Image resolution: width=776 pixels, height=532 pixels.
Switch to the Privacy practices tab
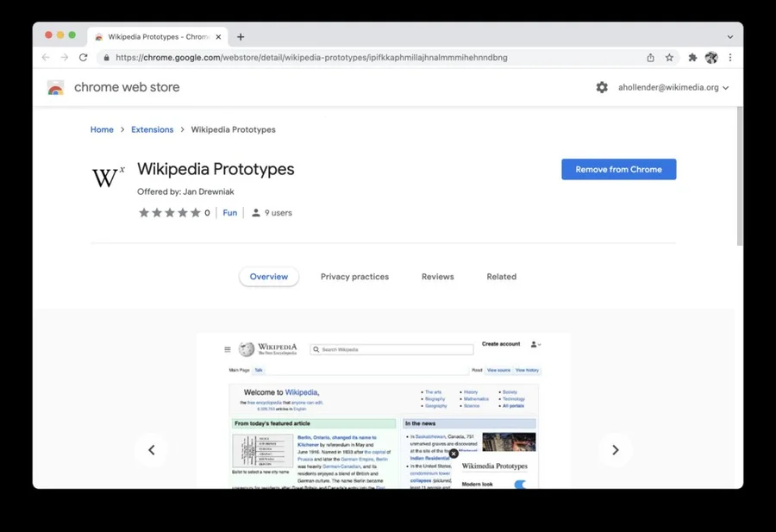point(355,277)
